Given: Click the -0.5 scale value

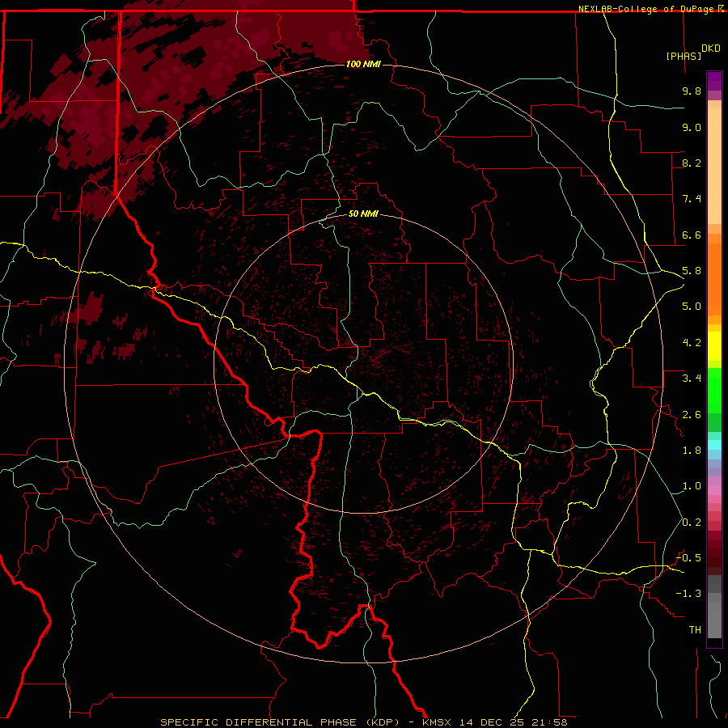Looking at the screenshot, I should (x=688, y=558).
